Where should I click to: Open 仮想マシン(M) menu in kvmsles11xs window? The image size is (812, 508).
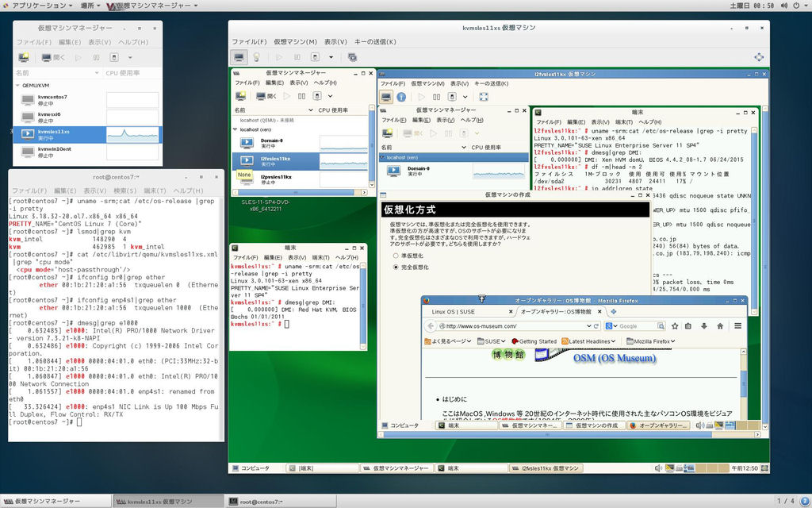pyautogui.click(x=295, y=41)
